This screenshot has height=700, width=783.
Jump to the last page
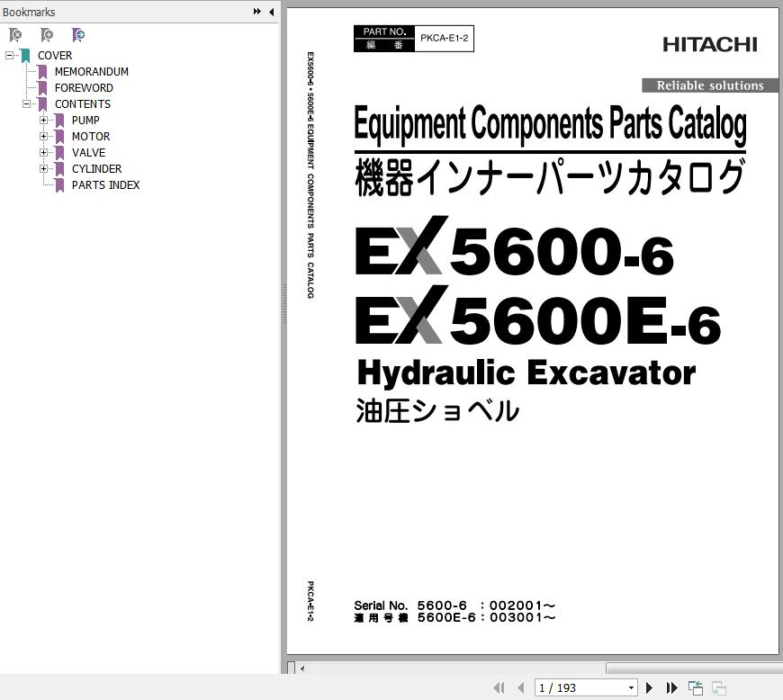tap(672, 687)
